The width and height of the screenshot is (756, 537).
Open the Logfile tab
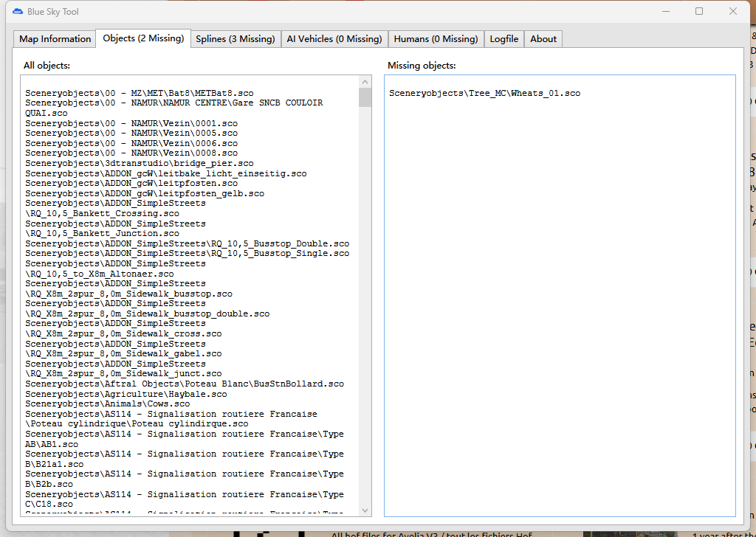504,39
